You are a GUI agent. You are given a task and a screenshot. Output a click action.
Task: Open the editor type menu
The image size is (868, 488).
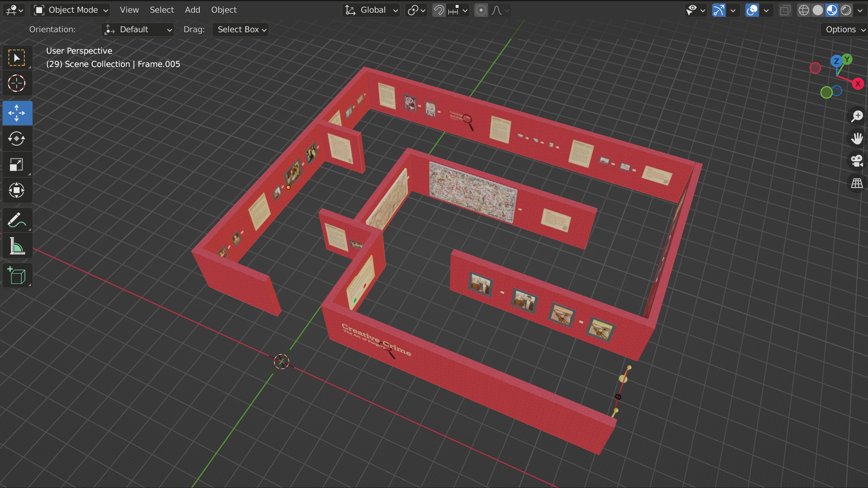(x=14, y=10)
